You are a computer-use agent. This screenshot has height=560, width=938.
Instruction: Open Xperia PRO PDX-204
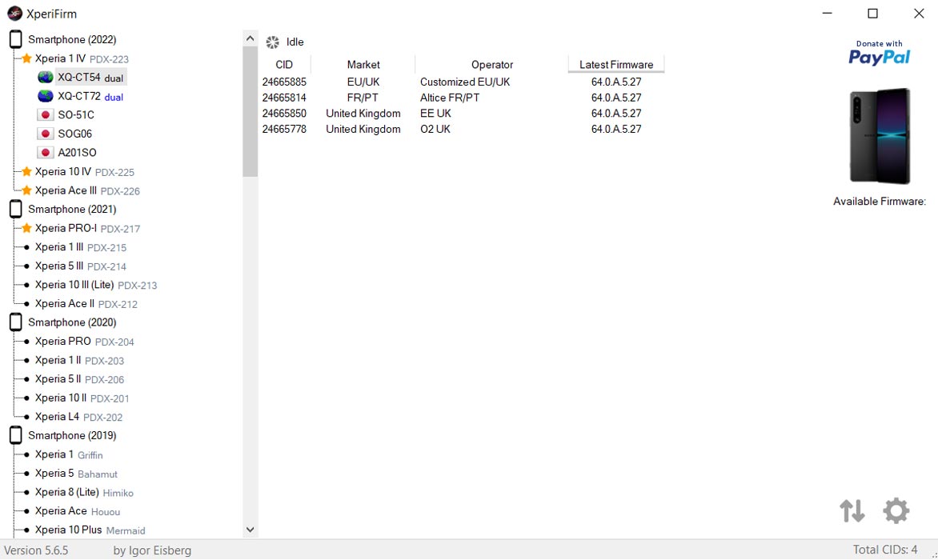tap(84, 342)
